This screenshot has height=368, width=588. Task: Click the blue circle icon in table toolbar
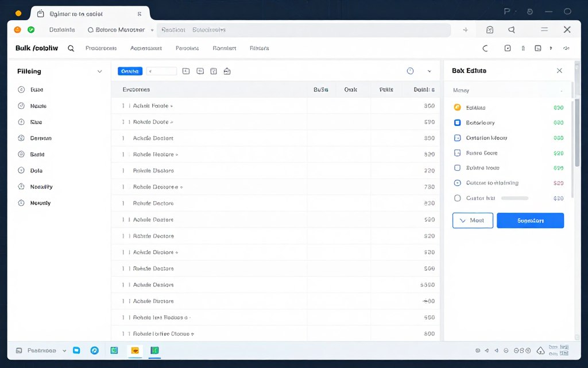click(x=410, y=71)
